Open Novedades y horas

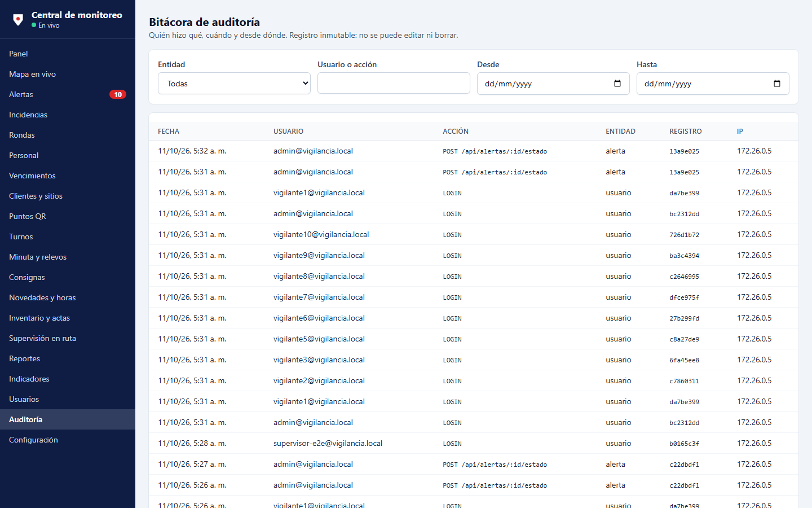(68, 297)
